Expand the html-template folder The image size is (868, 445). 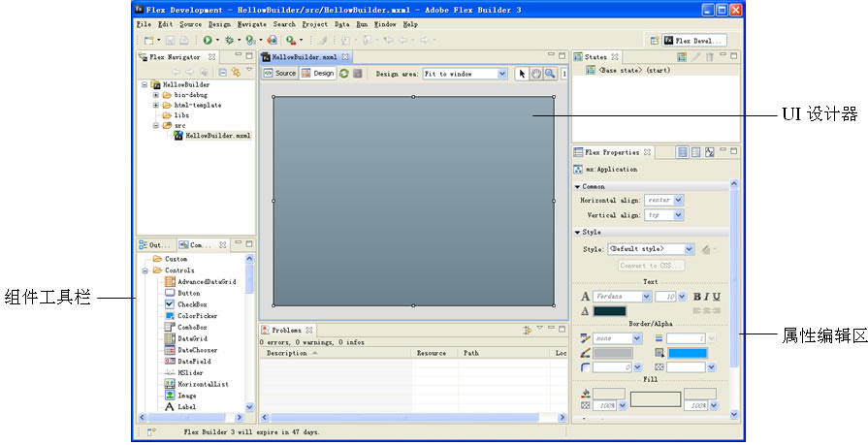coord(156,105)
